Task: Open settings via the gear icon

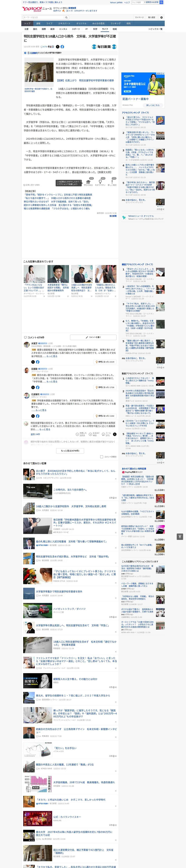Action: pyautogui.click(x=161, y=18)
